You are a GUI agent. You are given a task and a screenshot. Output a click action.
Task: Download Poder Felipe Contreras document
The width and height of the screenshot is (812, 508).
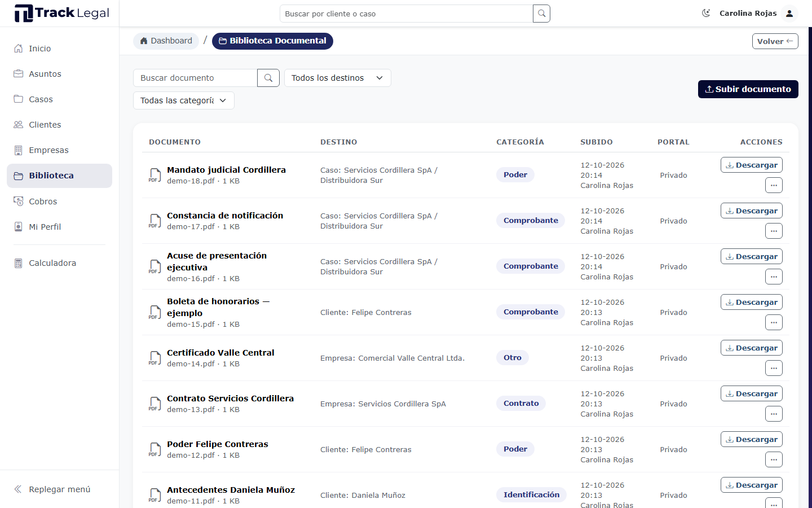click(x=751, y=439)
